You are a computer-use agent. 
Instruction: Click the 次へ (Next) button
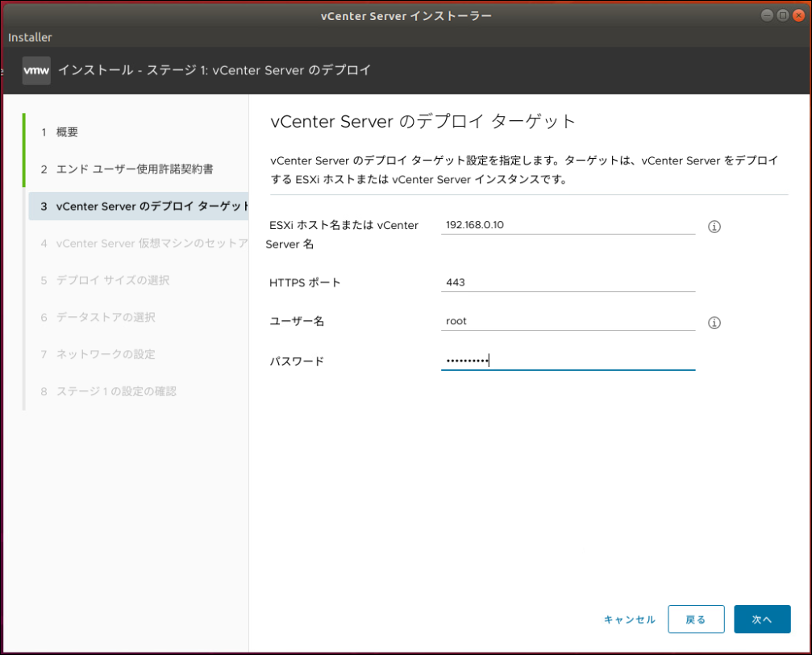pos(762,620)
